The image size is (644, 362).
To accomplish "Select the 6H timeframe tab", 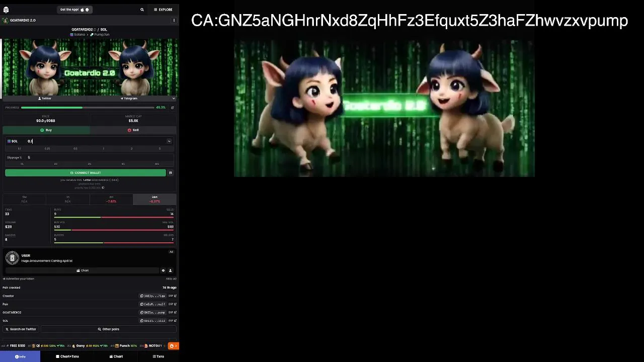I will (111, 199).
